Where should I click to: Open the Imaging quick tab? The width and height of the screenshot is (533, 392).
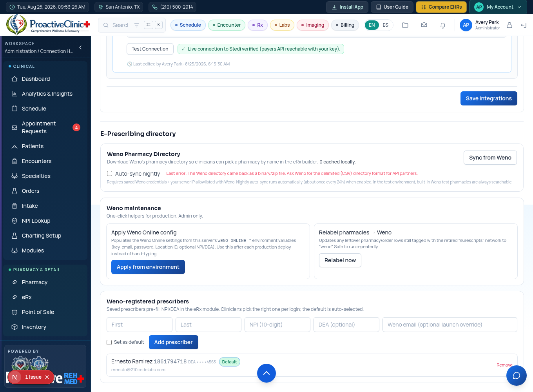pos(313,25)
